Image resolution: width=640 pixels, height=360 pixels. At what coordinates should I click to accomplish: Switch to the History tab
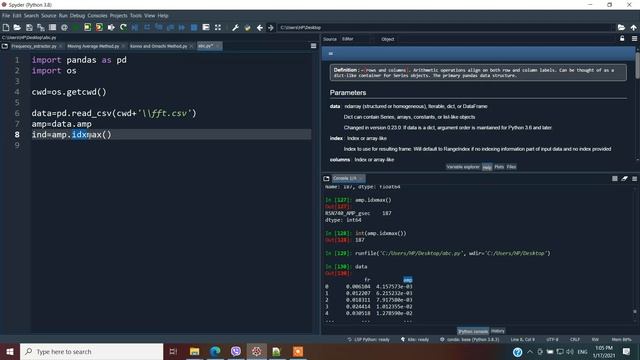click(x=498, y=331)
